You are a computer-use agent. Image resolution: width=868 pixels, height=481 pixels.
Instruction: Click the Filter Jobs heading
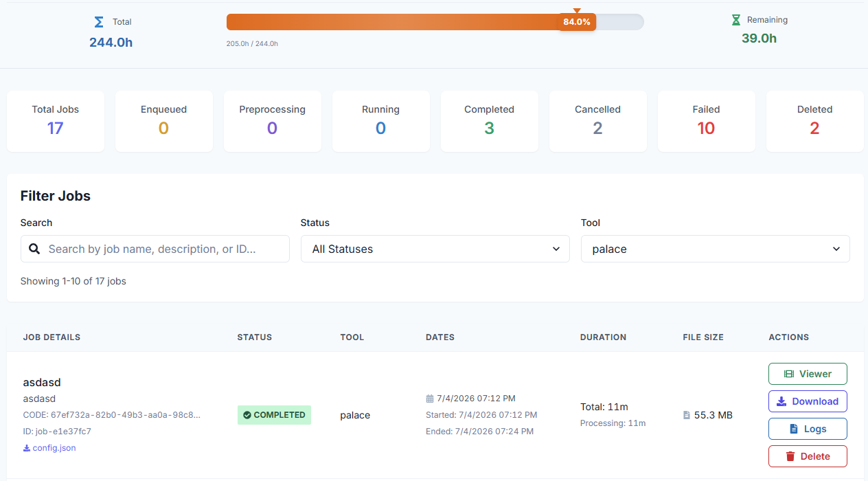(56, 196)
